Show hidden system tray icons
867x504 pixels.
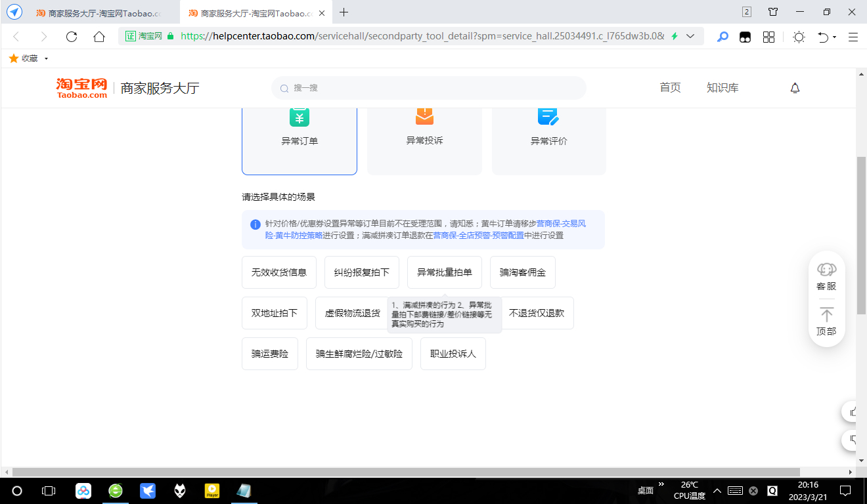[x=717, y=490]
